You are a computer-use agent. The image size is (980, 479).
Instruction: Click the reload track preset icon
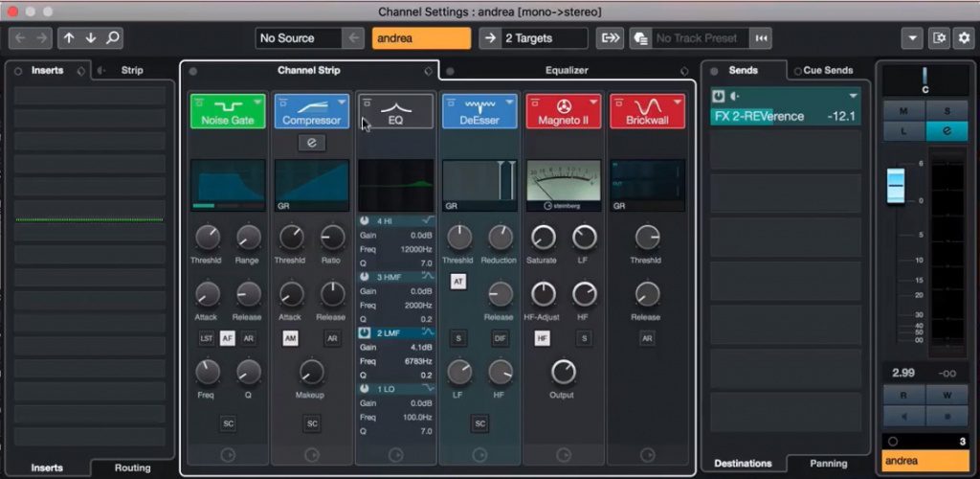761,38
